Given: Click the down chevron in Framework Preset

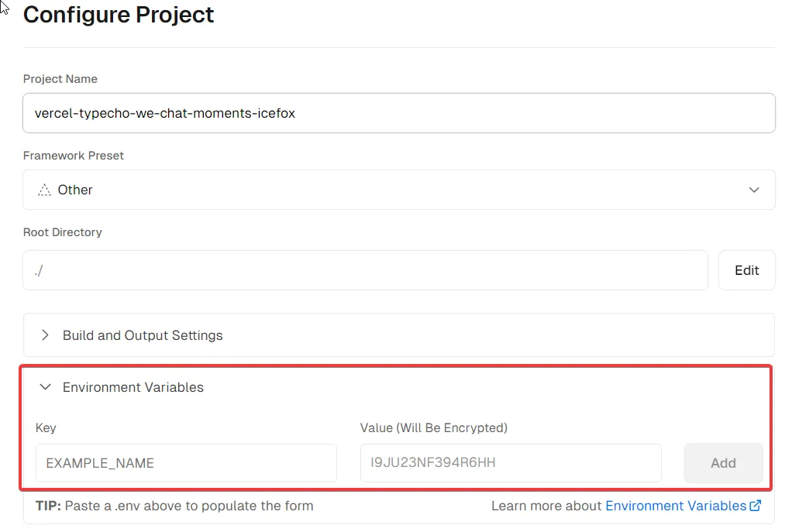Looking at the screenshot, I should [x=754, y=190].
